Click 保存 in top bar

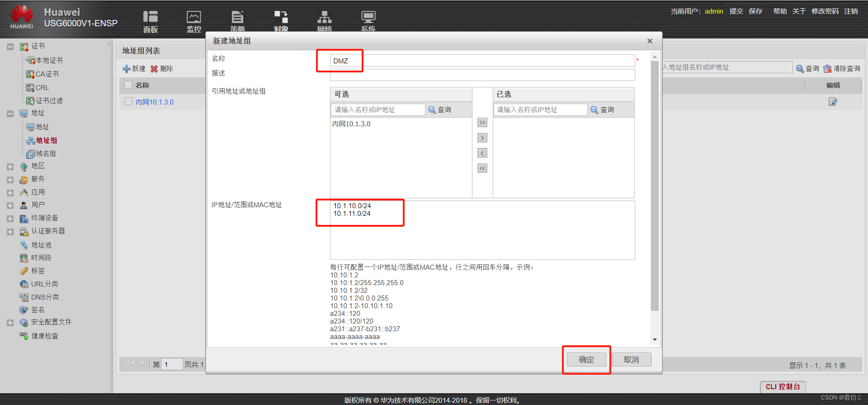[x=755, y=11]
